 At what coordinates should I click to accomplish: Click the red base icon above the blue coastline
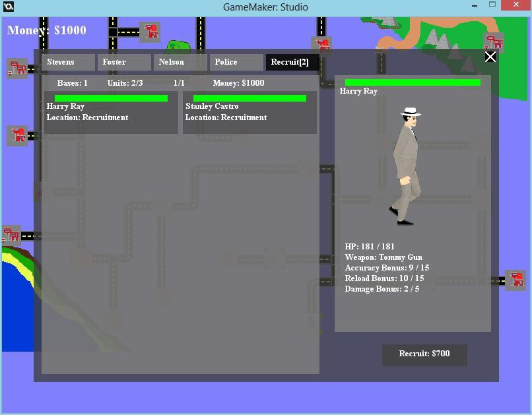(x=11, y=235)
